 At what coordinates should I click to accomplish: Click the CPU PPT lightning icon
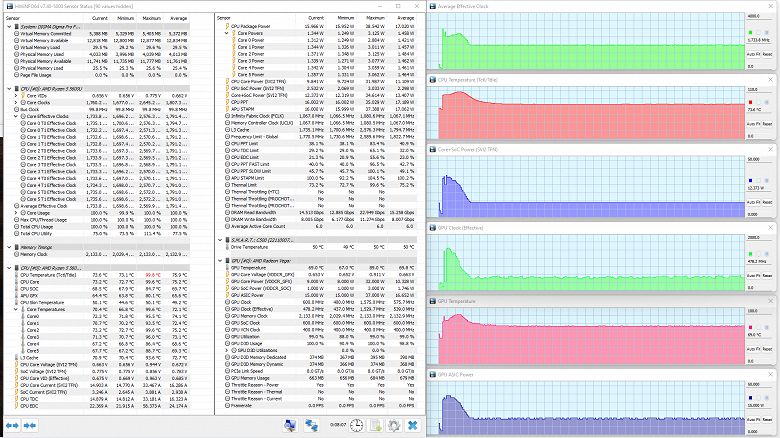tap(227, 102)
